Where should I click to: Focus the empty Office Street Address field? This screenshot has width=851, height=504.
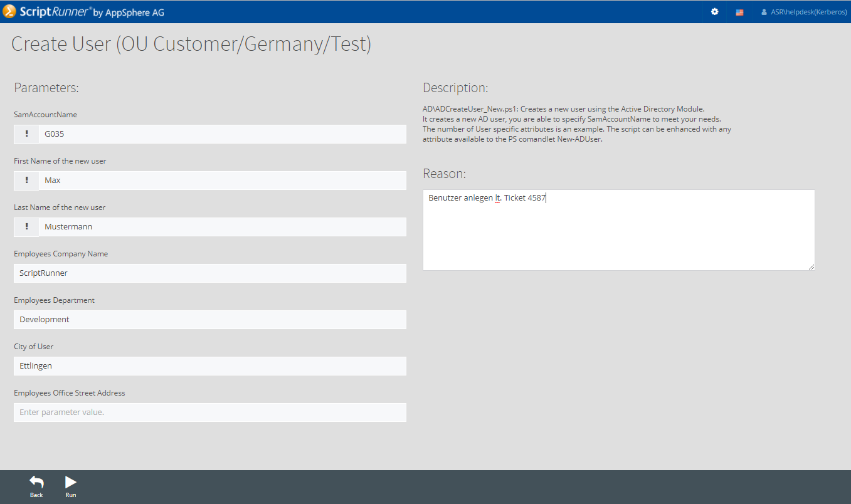(210, 412)
